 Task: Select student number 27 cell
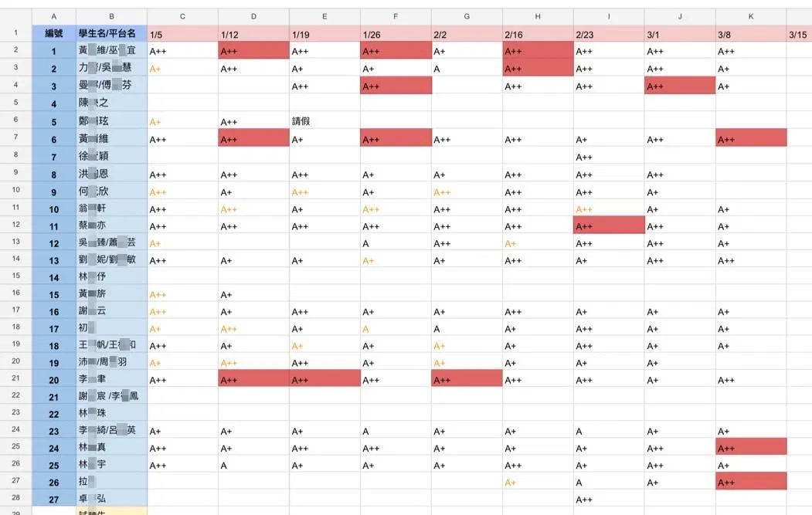click(54, 499)
